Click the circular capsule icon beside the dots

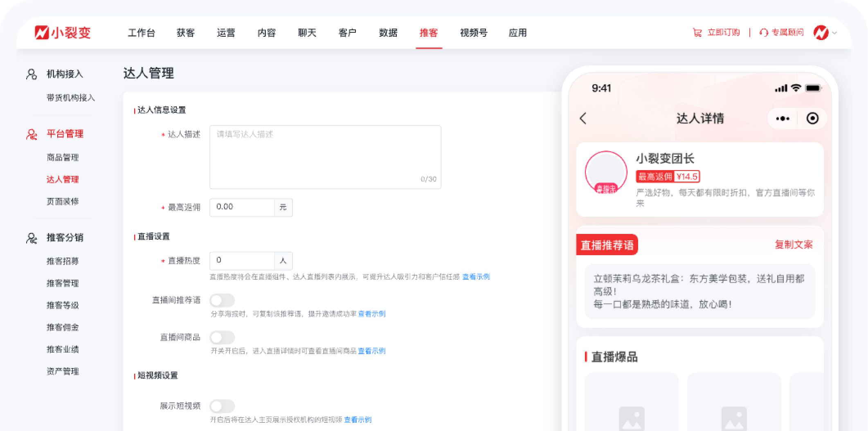click(x=813, y=119)
